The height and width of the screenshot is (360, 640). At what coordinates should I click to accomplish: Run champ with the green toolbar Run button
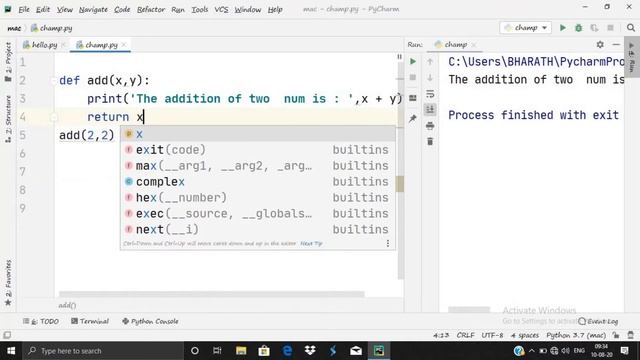pyautogui.click(x=562, y=28)
